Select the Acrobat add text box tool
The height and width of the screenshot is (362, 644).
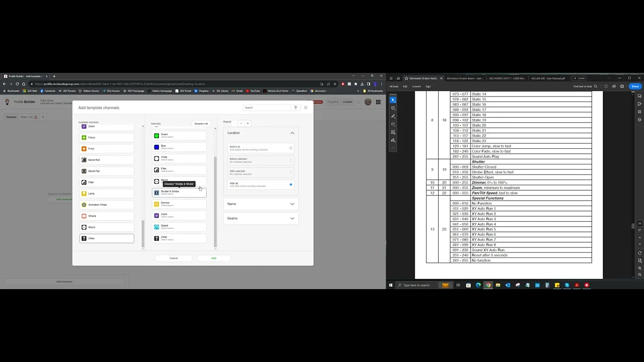pos(393,132)
